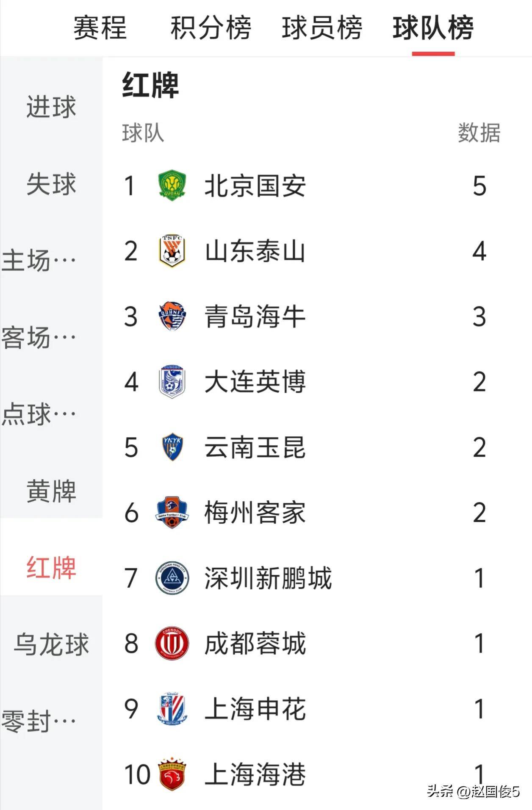Select 进球 in the side menu
The height and width of the screenshot is (810, 532).
pyautogui.click(x=51, y=107)
